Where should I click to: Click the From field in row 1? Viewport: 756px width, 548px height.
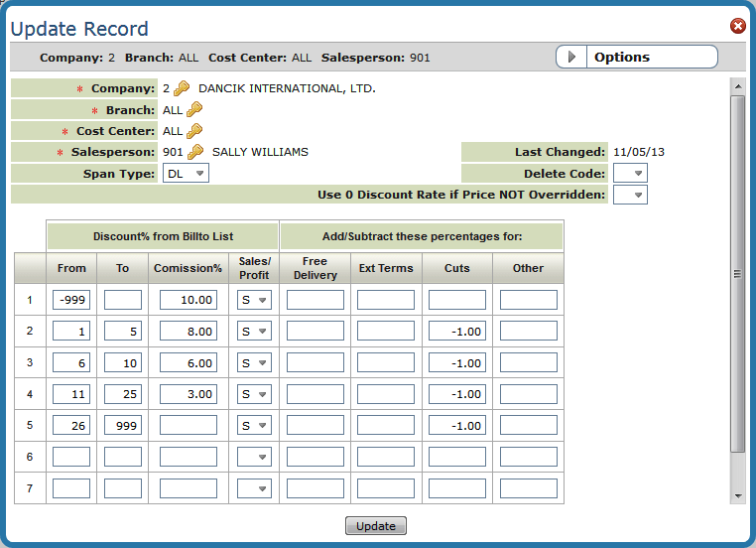[71, 300]
